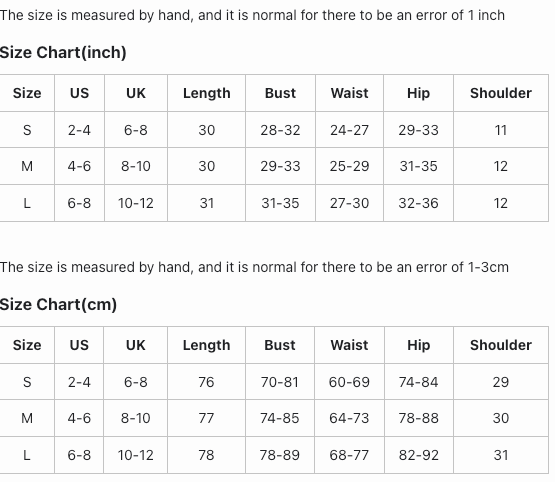The height and width of the screenshot is (482, 555).
Task: Select UK size 10-12 in inch table
Action: (136, 203)
